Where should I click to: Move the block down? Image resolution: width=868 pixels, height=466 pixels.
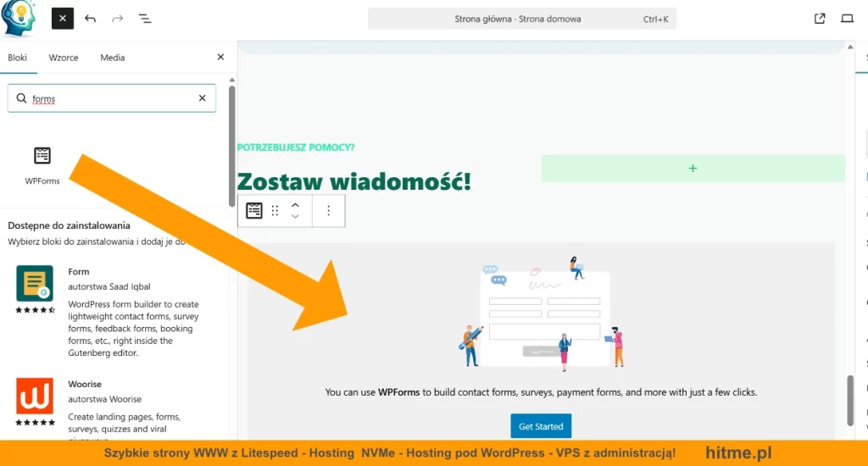[x=295, y=216]
